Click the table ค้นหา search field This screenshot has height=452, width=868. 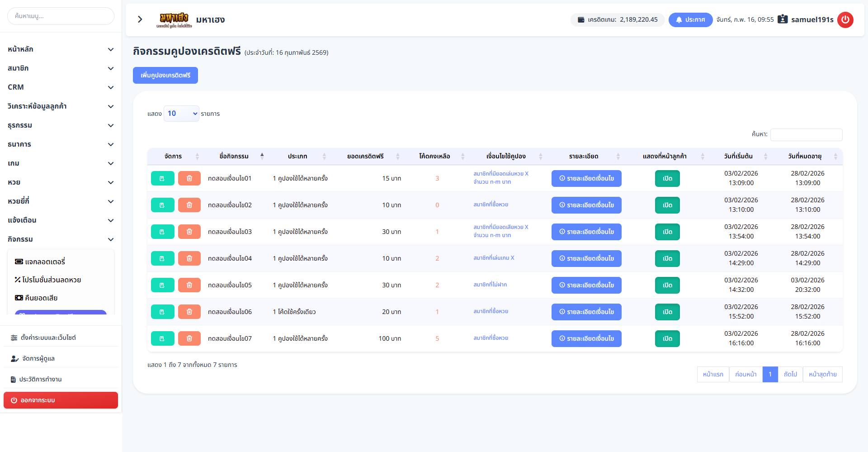pyautogui.click(x=806, y=134)
